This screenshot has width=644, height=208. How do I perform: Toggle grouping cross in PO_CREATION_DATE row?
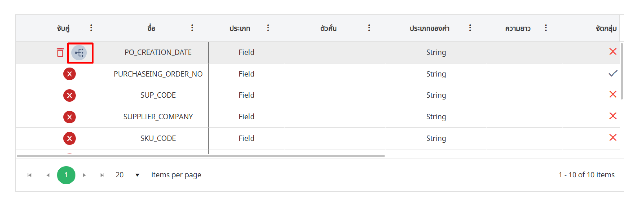[x=613, y=52]
